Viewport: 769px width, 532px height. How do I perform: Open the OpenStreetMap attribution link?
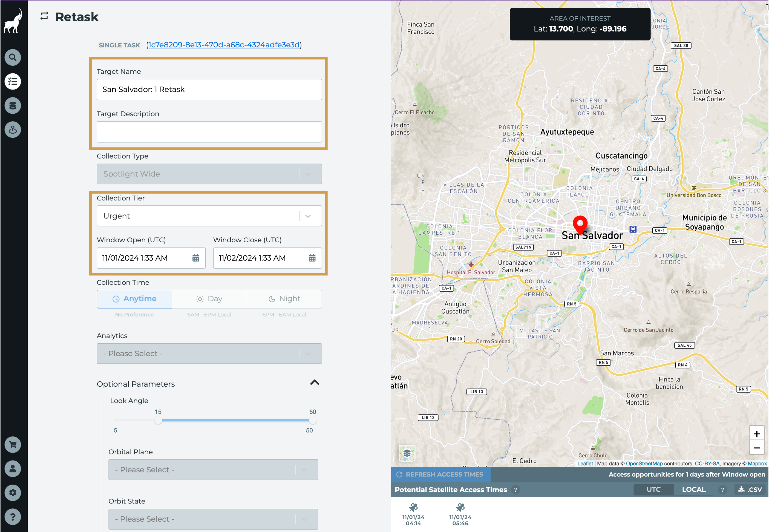click(644, 463)
